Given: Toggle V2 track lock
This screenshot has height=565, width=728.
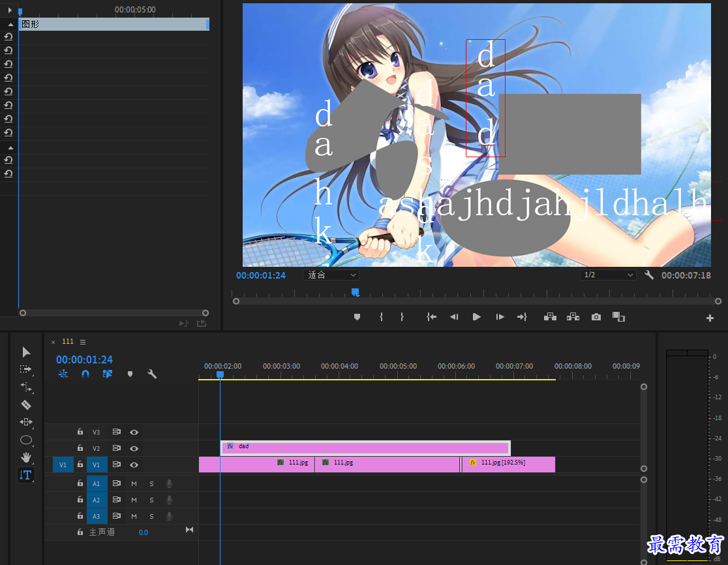Looking at the screenshot, I should click(x=80, y=448).
